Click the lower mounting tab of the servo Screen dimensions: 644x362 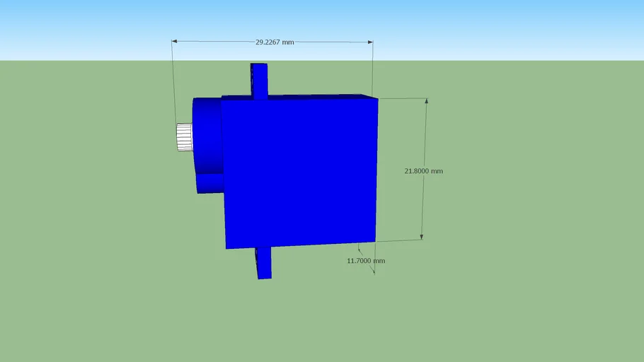pyautogui.click(x=264, y=263)
